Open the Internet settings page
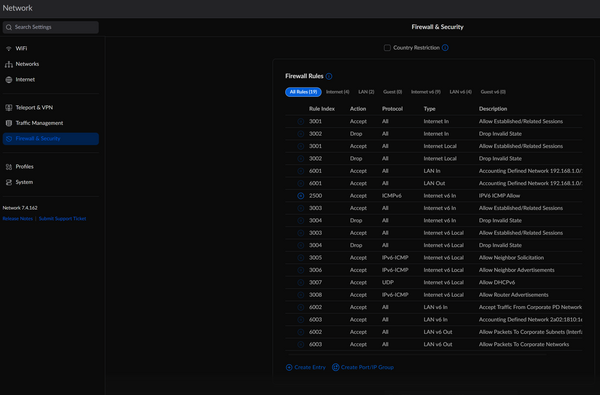Viewport: 600px width, 395px height. 25,80
